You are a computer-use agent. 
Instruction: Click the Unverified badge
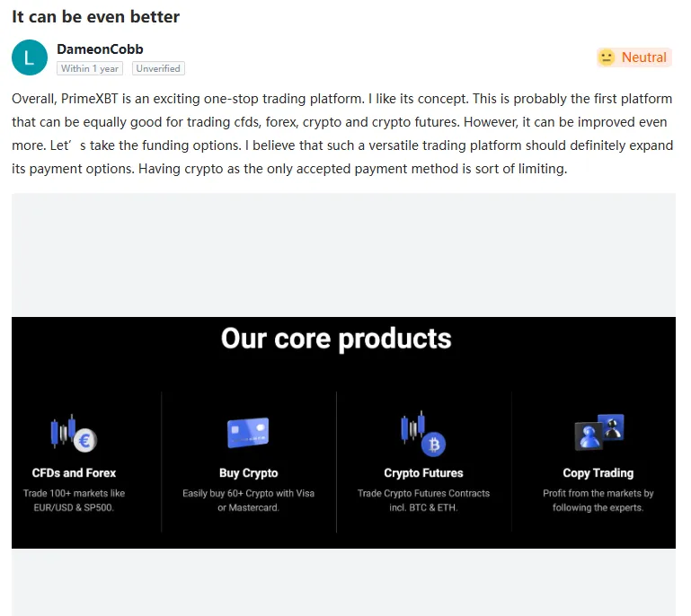158,68
